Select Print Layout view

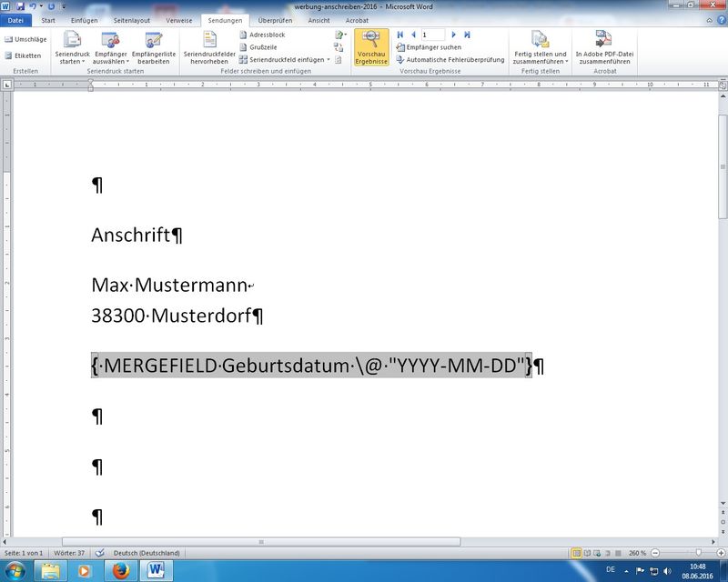(x=576, y=553)
